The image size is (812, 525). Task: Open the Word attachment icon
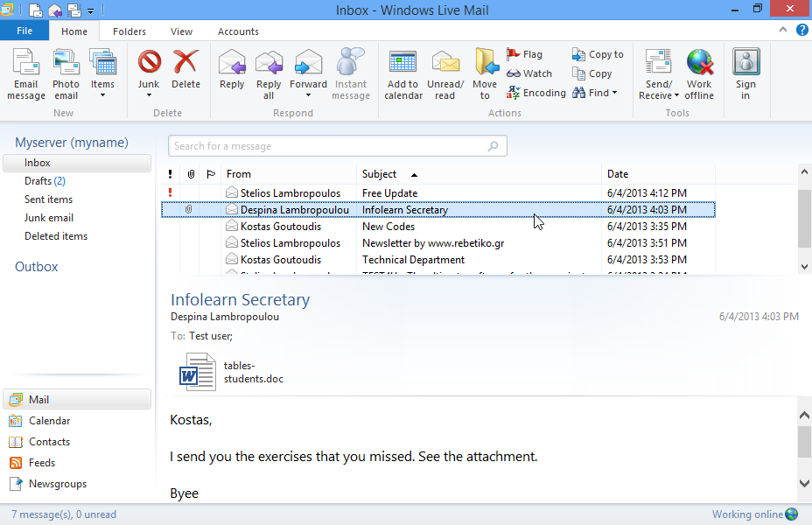[197, 372]
